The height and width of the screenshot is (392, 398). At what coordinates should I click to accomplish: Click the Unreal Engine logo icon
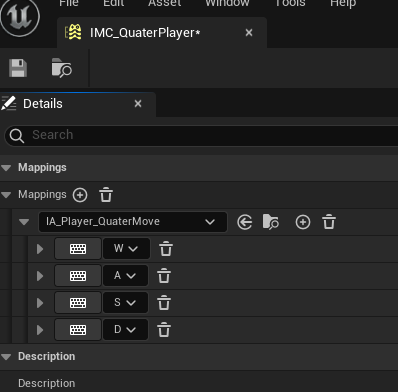click(20, 17)
